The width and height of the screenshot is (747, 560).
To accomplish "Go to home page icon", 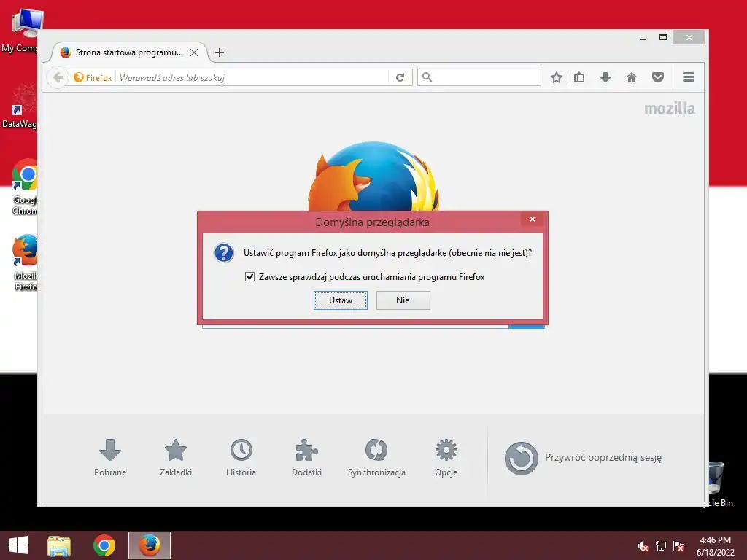I will [x=631, y=77].
